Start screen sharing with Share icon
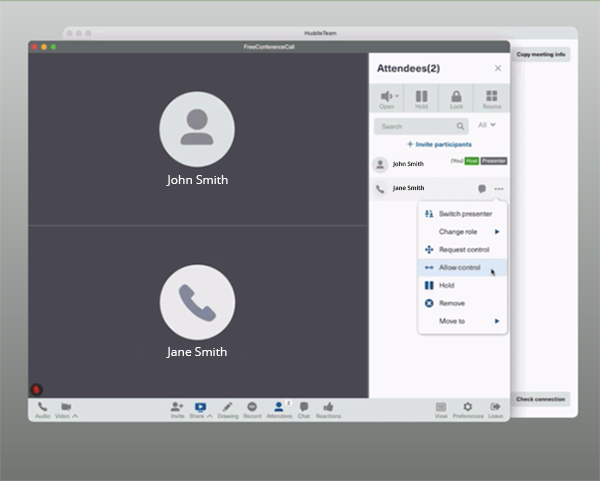 tap(200, 407)
